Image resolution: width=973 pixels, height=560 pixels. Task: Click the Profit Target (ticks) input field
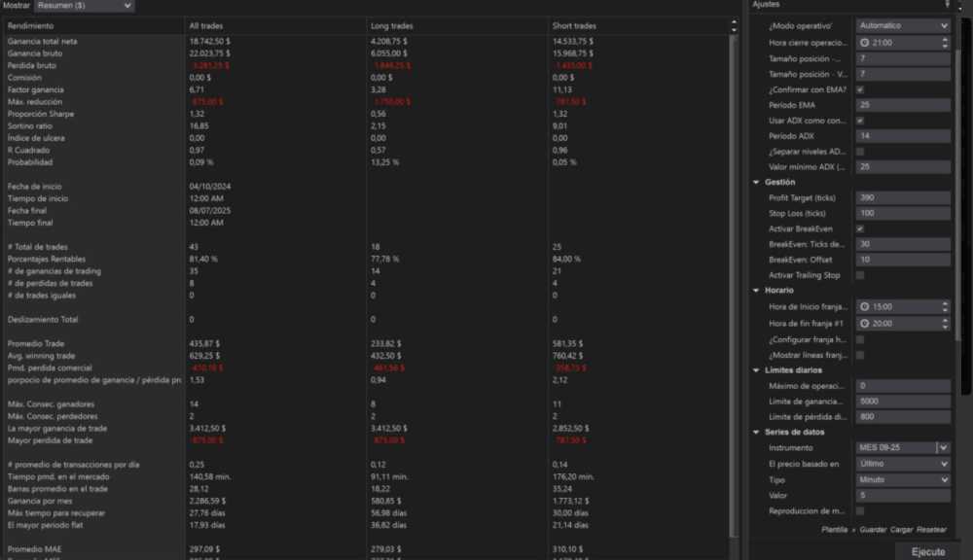[x=902, y=198]
